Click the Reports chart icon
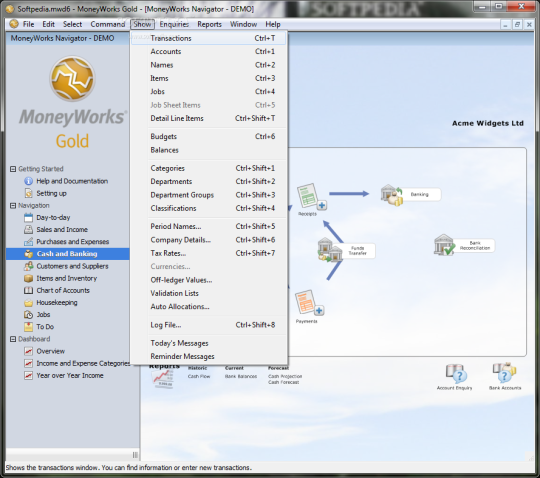Viewport: 540px width, 478px height. click(163, 380)
